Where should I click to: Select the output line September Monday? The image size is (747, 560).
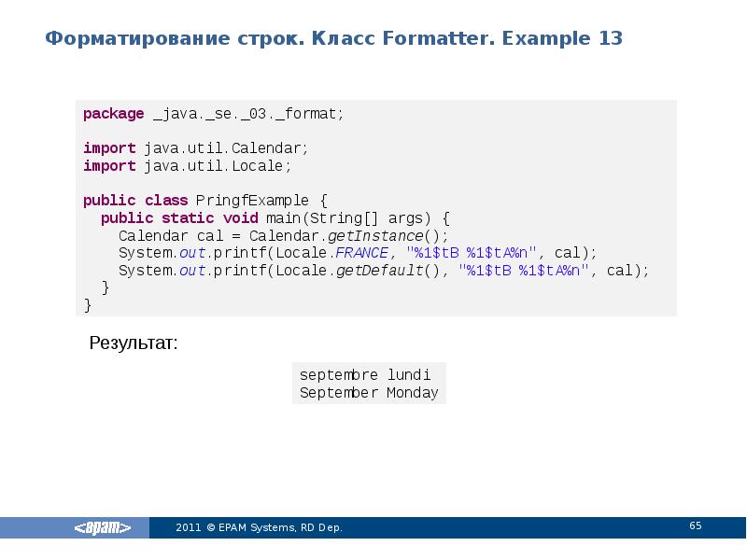click(x=368, y=392)
